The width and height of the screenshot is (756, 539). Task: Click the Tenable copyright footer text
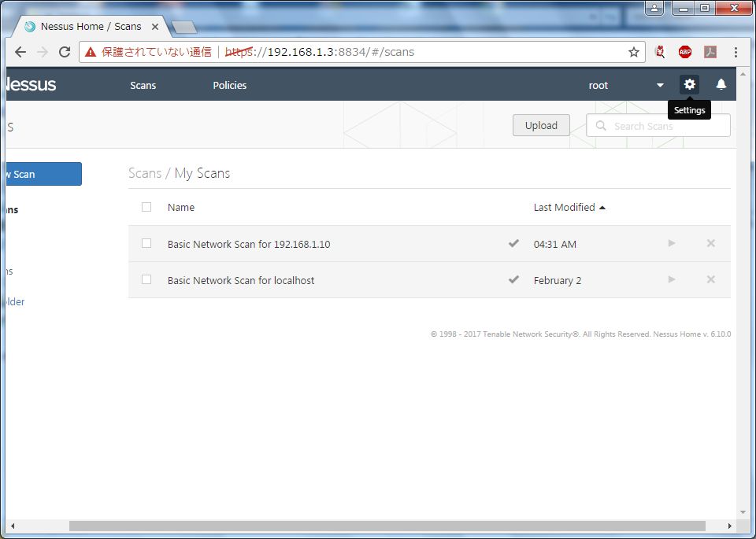(x=580, y=334)
